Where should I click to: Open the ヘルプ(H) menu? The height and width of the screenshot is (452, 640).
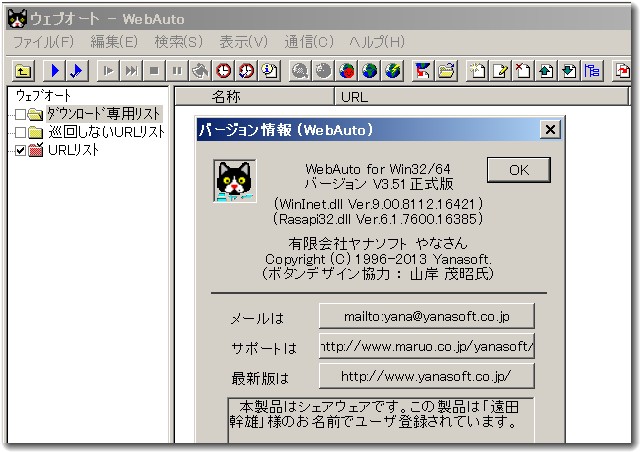377,41
